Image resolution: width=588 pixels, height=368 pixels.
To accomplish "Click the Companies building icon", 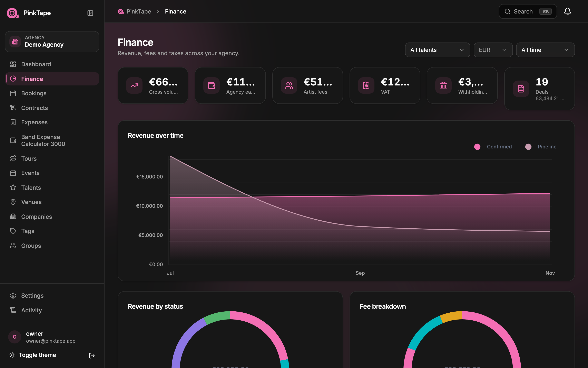I will tap(13, 217).
